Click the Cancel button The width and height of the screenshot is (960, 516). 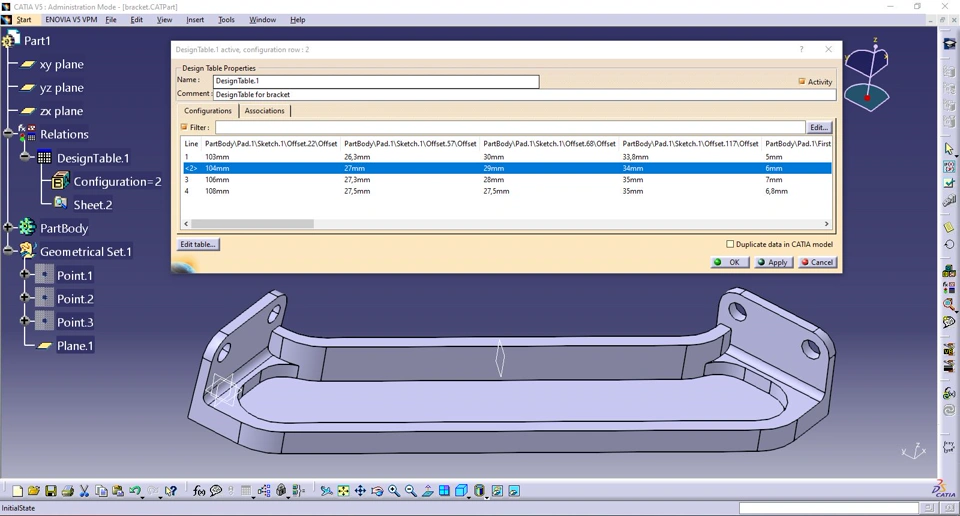(817, 262)
